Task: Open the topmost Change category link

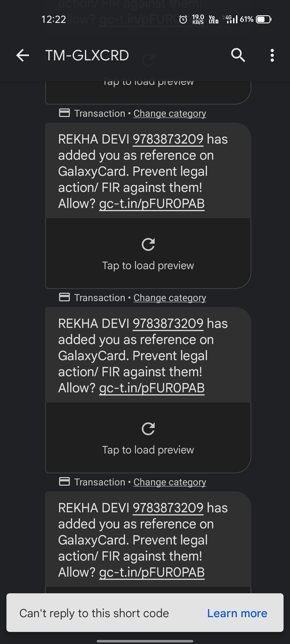Action: 170,114
